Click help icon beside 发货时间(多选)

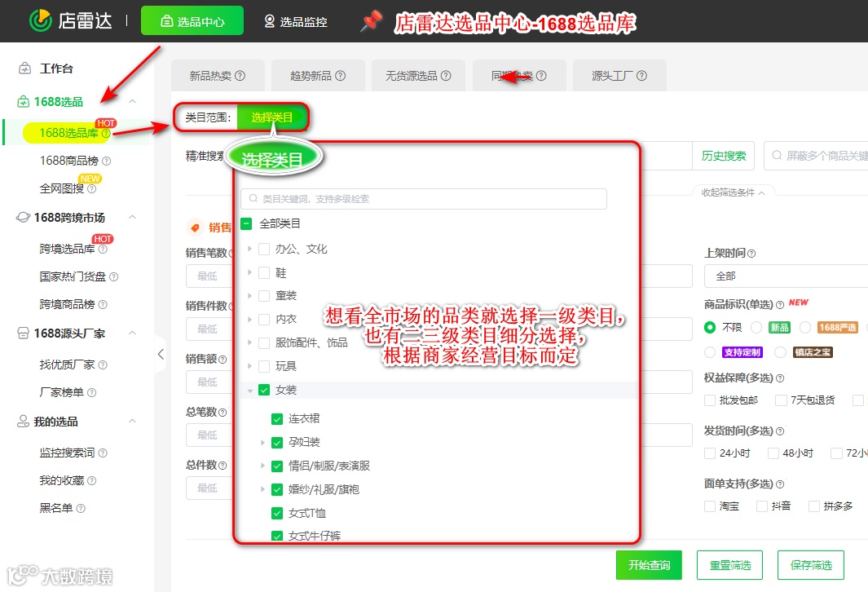(x=779, y=431)
